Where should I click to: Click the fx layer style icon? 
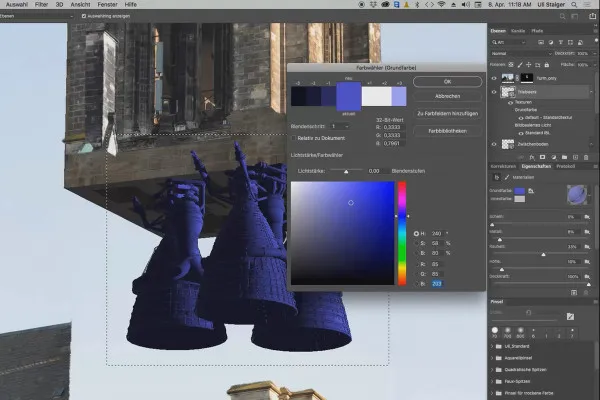tap(532, 157)
